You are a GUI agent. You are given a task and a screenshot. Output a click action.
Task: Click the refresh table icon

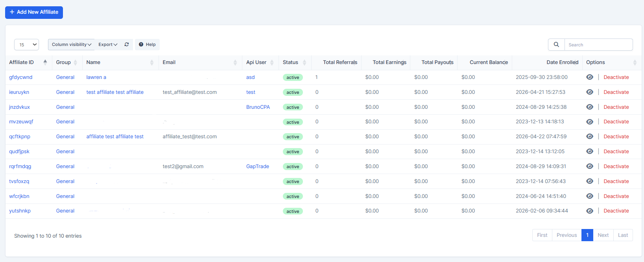[127, 44]
